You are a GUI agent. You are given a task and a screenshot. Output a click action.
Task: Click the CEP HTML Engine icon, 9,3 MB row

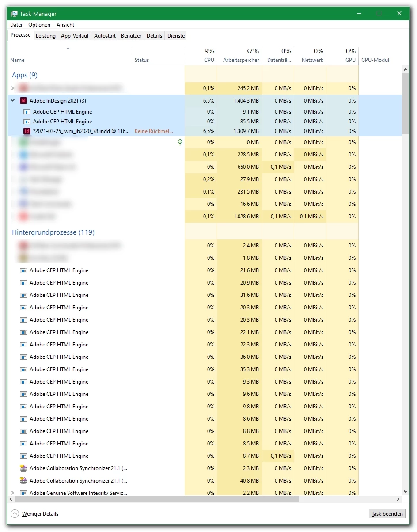tap(23, 382)
